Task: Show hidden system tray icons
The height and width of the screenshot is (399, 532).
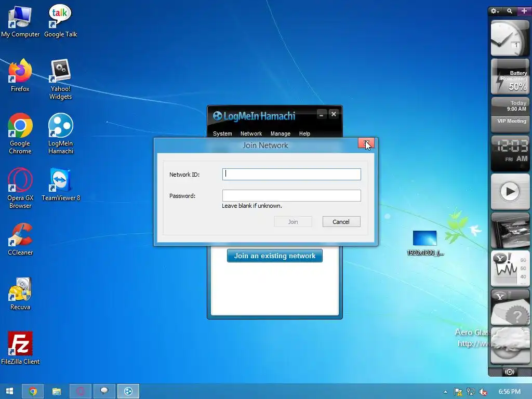Action: 445,392
